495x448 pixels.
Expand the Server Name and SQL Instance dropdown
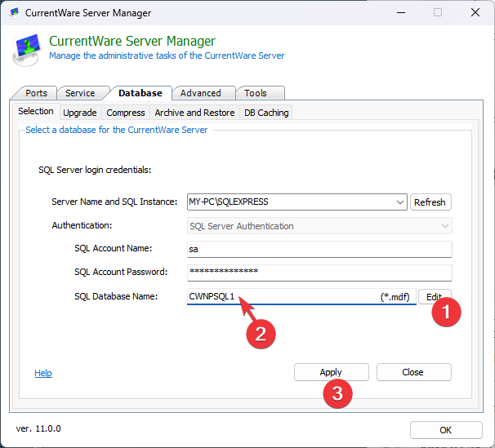tap(399, 202)
